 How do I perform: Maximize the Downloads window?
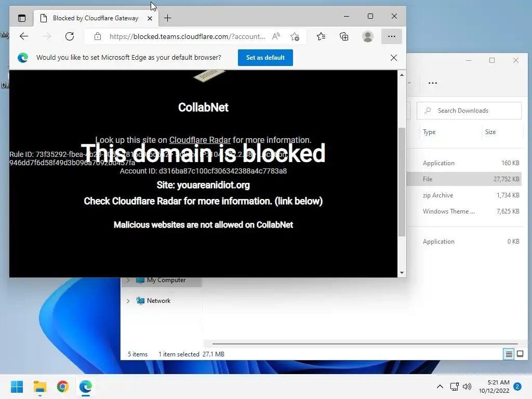pos(492,60)
